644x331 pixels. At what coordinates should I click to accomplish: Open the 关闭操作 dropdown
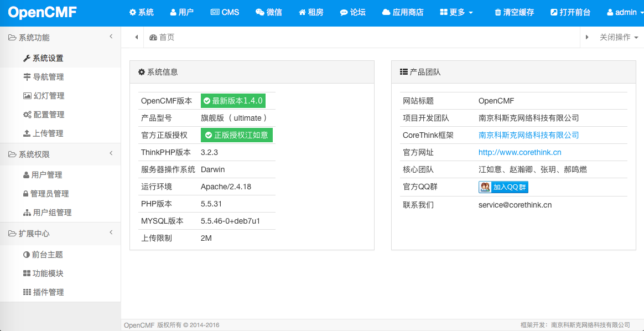(x=619, y=38)
